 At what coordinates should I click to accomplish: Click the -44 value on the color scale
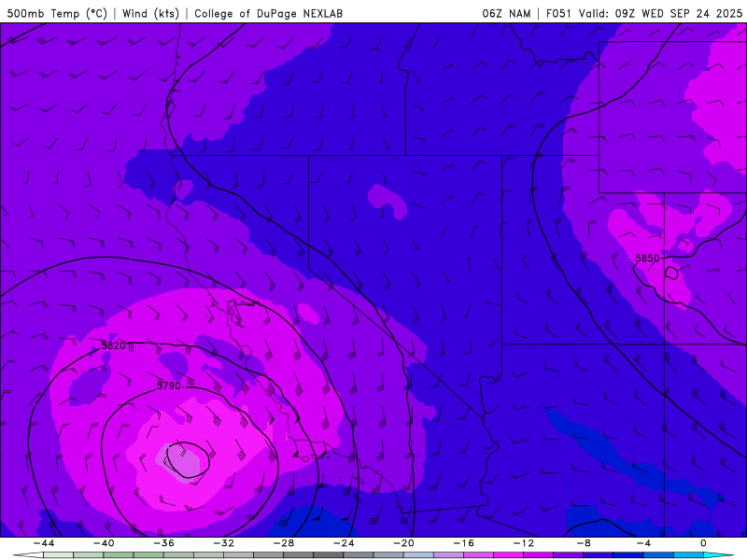[x=44, y=543]
